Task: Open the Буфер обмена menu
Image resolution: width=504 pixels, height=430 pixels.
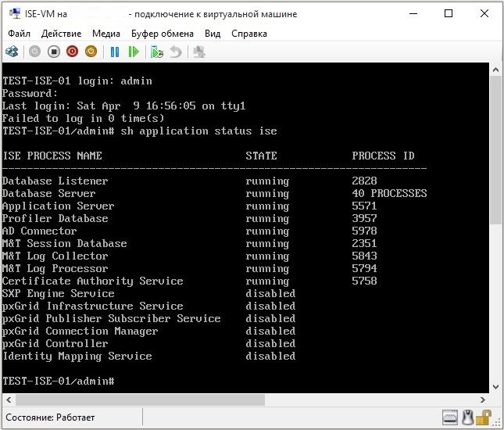Action: point(163,34)
